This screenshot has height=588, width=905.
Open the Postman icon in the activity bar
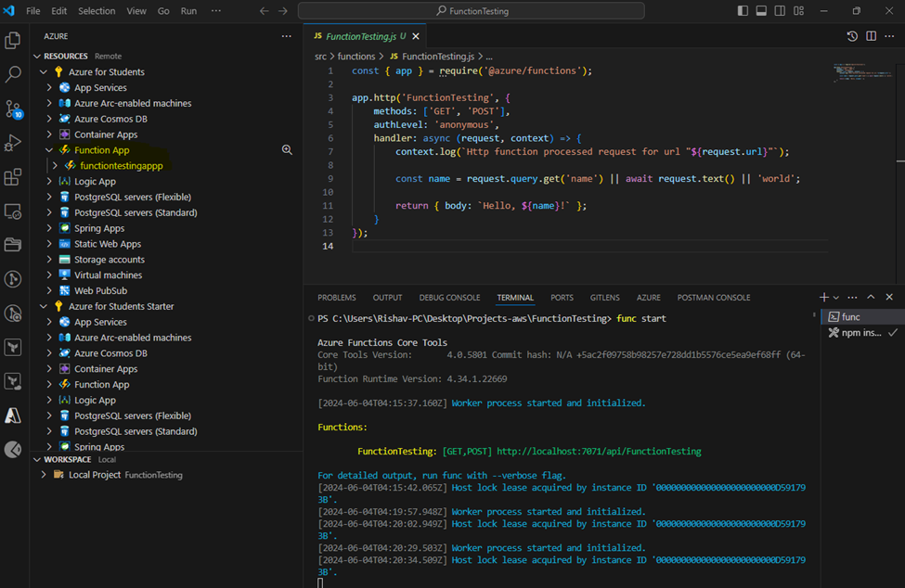[x=13, y=449]
